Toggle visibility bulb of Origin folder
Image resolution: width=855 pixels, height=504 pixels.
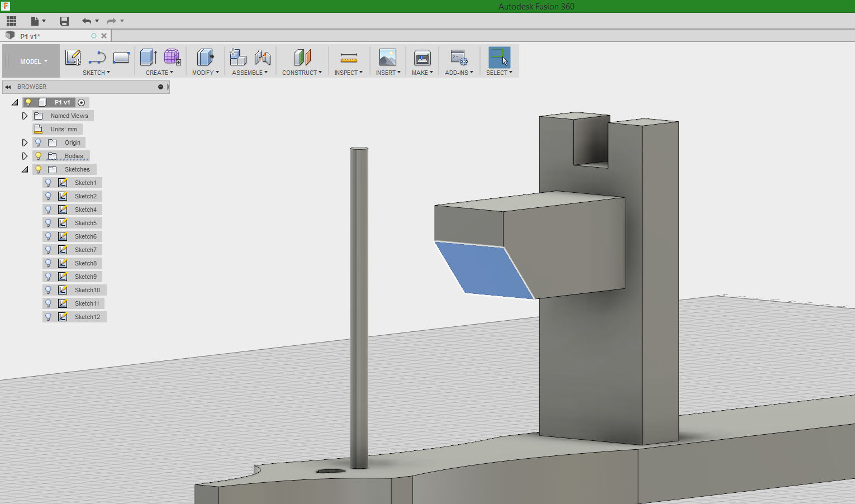pos(39,142)
